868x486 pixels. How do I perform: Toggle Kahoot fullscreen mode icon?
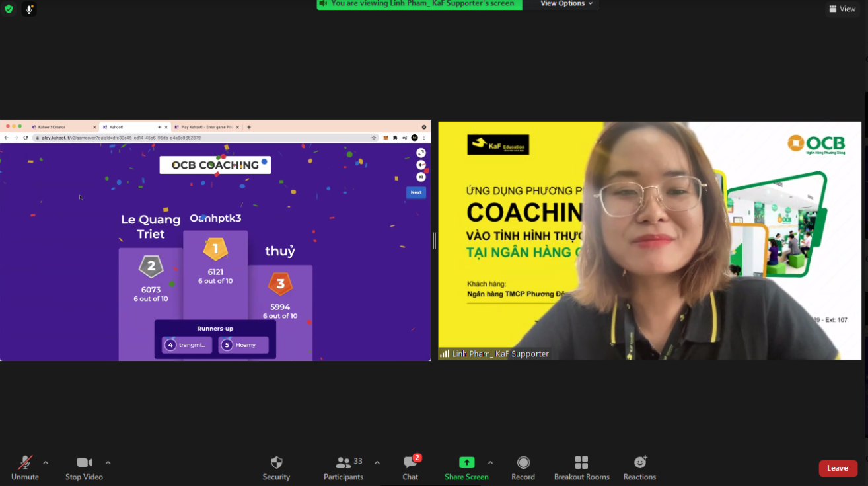coord(421,153)
